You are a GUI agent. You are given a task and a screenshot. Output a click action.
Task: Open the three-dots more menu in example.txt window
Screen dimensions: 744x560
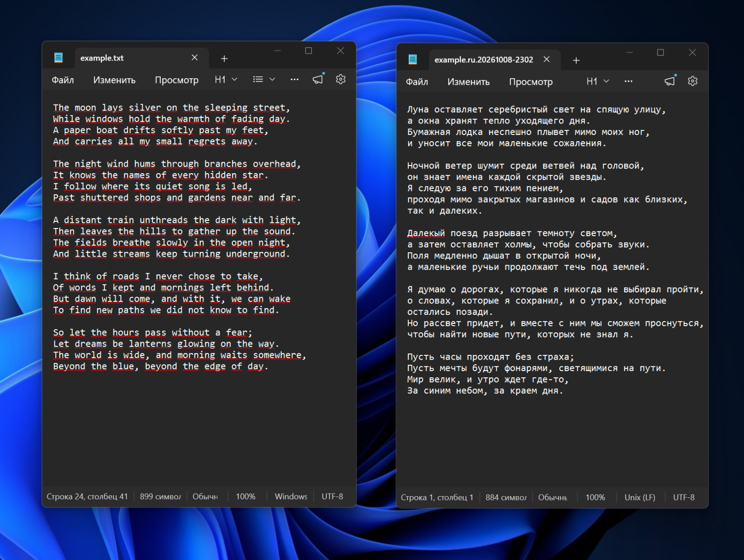pos(295,80)
